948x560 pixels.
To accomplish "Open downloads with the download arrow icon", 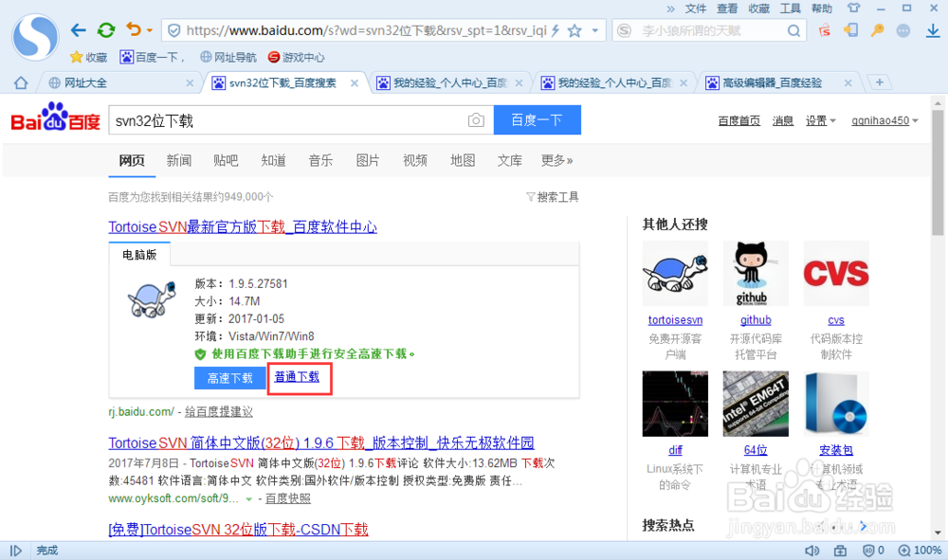I will (933, 30).
